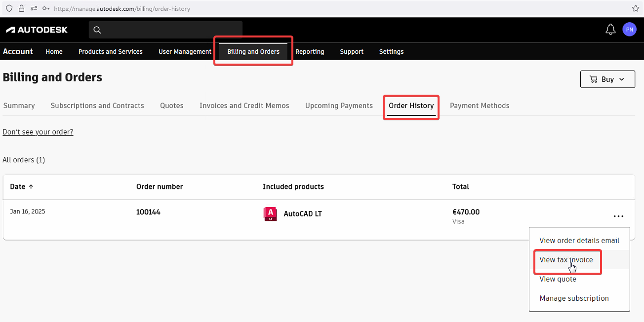Viewport: 644px width, 322px height.
Task: Click the Included products column header
Action: (293, 186)
